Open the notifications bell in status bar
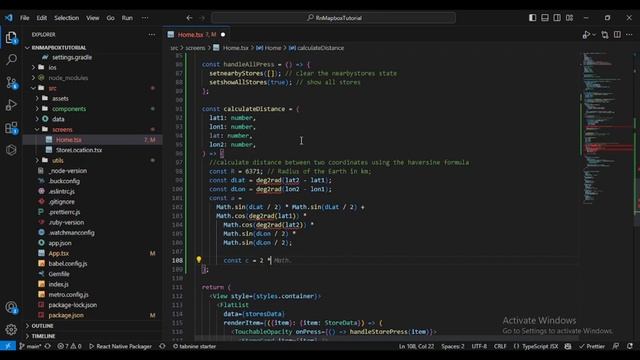This screenshot has height=360, width=640. pyautogui.click(x=630, y=346)
